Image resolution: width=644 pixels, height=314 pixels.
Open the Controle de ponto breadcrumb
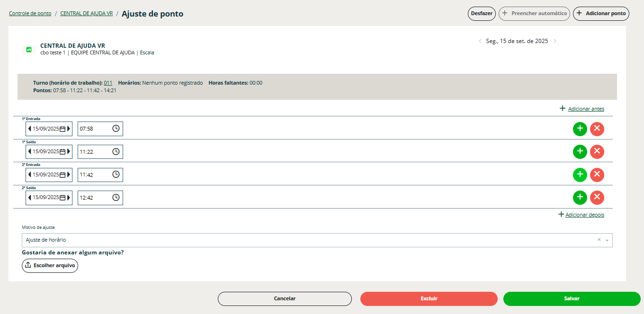click(x=30, y=14)
